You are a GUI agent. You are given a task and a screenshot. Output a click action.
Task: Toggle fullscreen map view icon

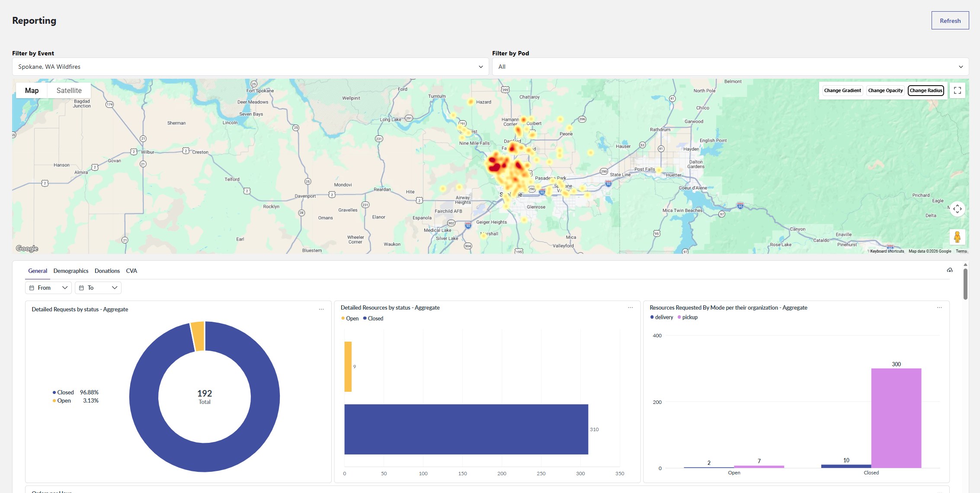(x=957, y=90)
